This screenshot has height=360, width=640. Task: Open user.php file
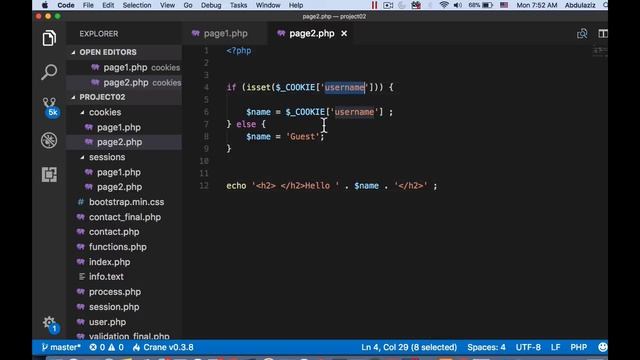click(x=124, y=322)
